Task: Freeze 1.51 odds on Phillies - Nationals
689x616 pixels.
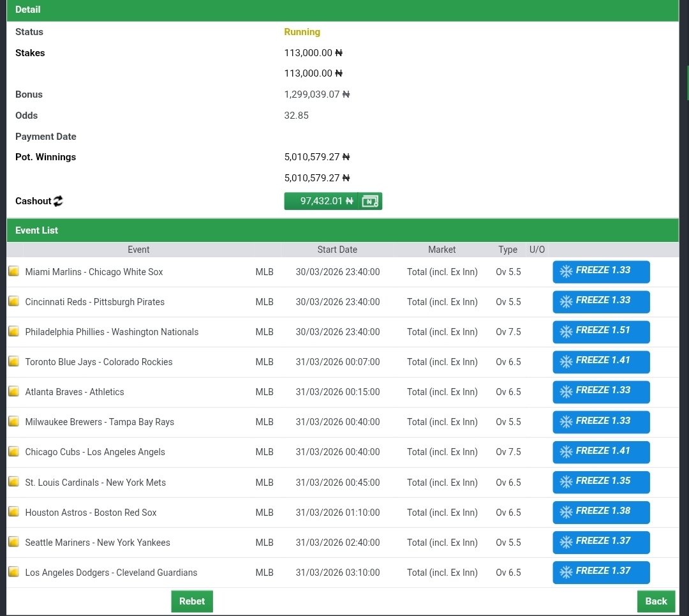Action: point(601,331)
